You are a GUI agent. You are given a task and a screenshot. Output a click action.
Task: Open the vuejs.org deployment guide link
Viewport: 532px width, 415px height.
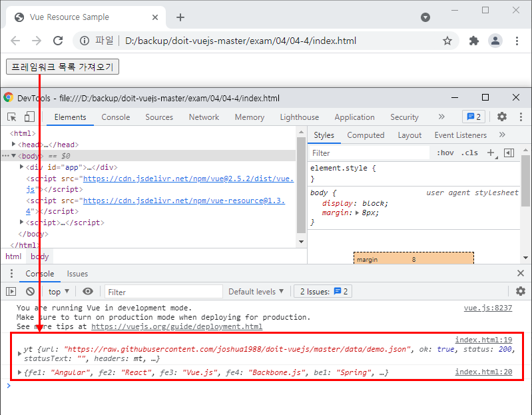pos(176,326)
